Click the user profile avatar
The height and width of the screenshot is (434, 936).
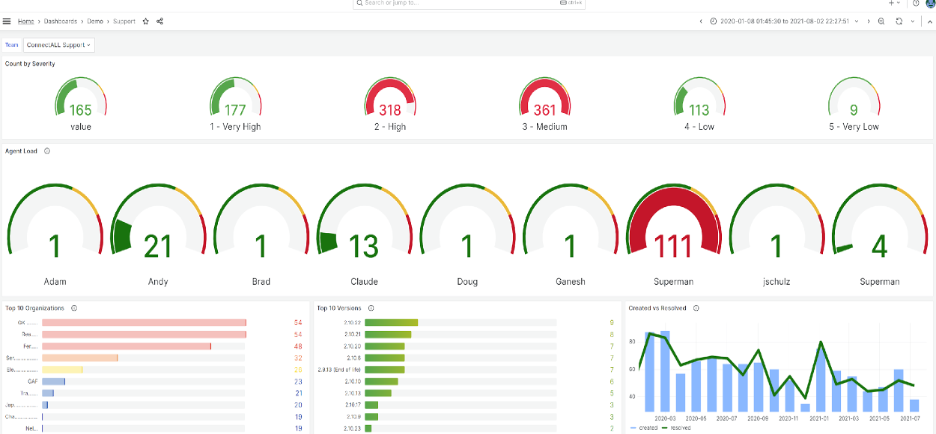click(x=930, y=3)
